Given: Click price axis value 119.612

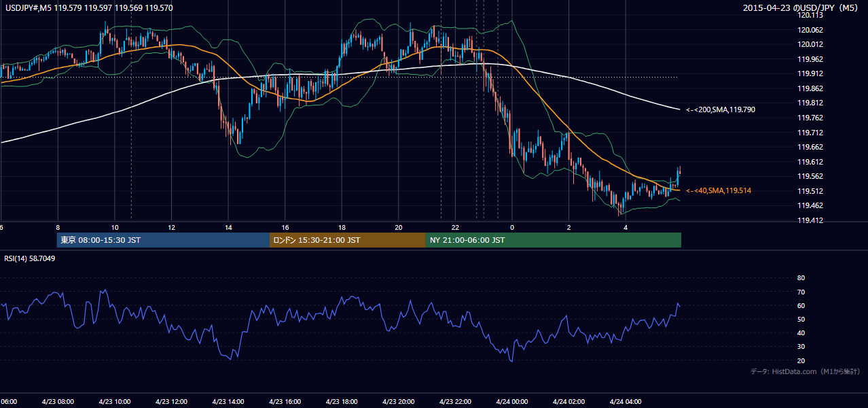Looking at the screenshot, I should pos(811,162).
